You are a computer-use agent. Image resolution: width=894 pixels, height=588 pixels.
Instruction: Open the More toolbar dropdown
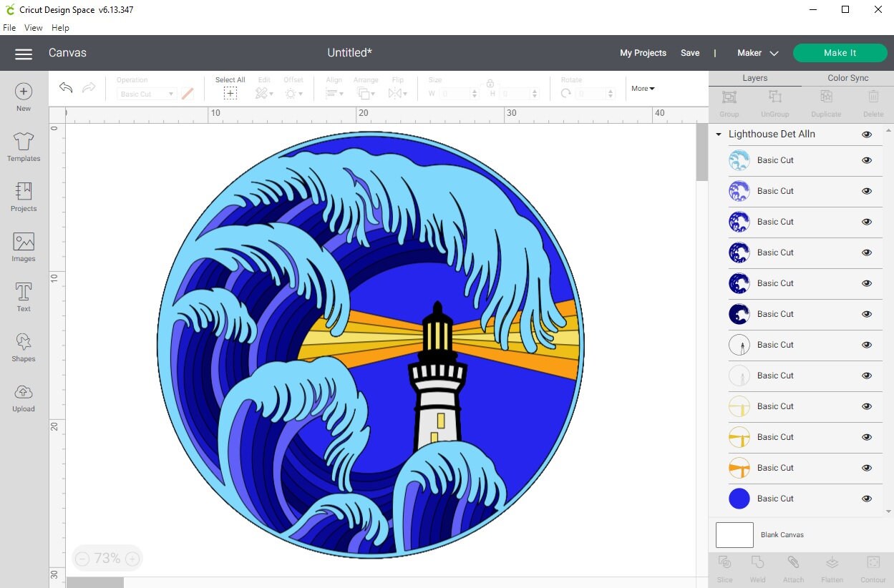coord(642,88)
